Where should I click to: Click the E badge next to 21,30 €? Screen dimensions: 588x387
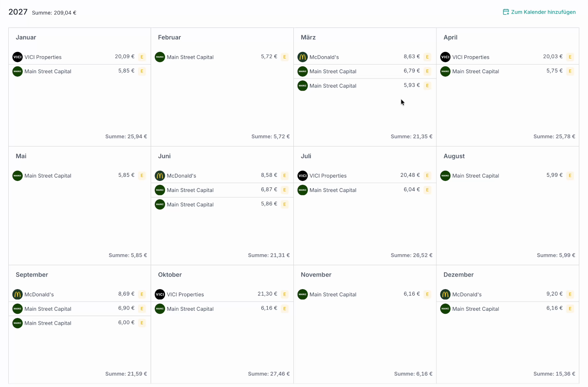click(x=285, y=294)
